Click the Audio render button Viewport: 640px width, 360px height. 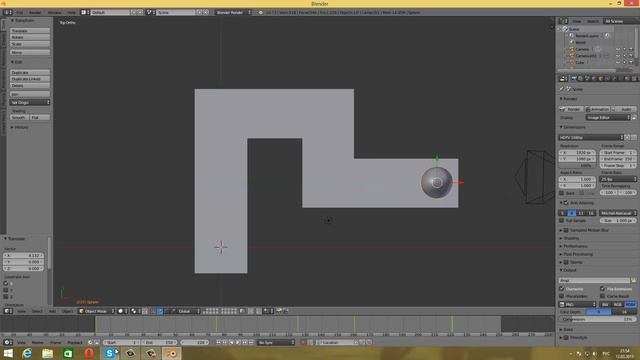pos(624,109)
